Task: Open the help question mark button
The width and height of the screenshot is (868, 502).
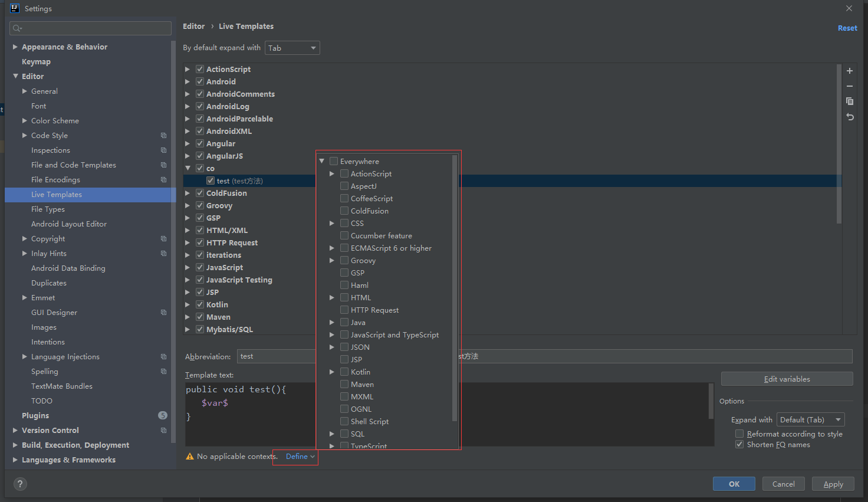Action: click(21, 484)
